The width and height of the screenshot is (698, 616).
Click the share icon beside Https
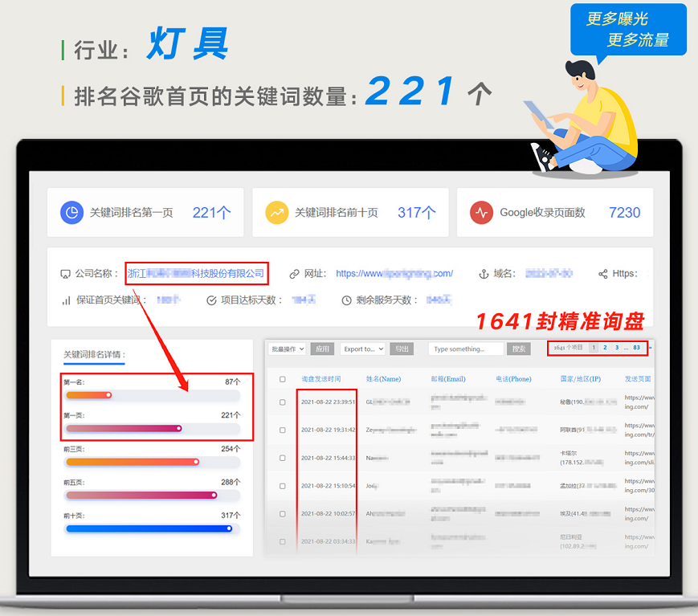602,274
